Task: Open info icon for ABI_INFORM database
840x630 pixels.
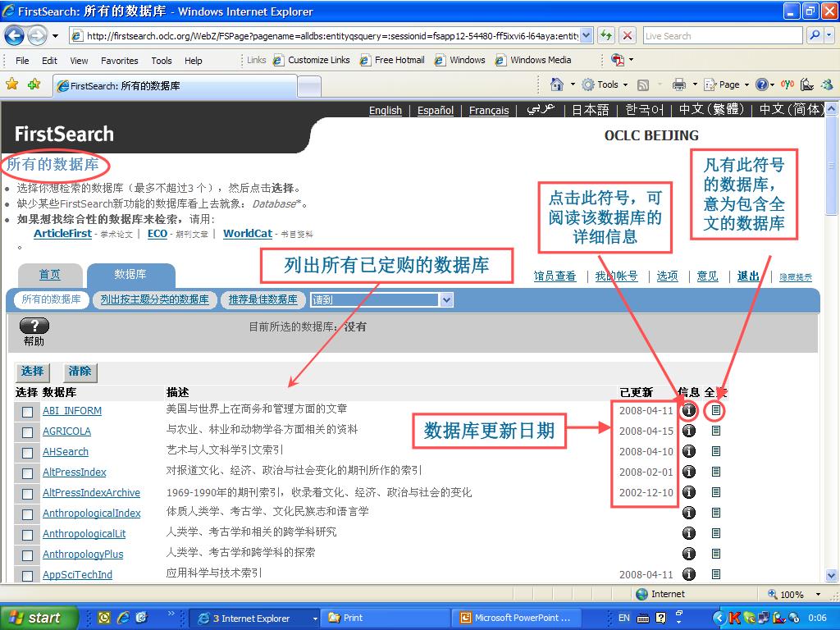Action: pyautogui.click(x=689, y=410)
